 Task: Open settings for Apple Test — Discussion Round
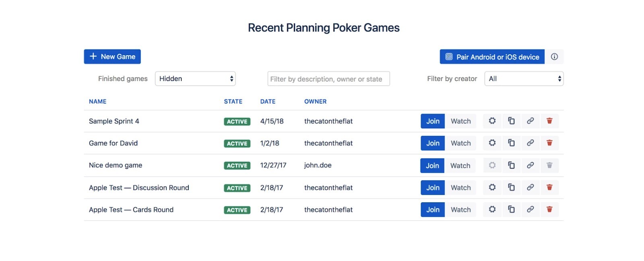point(492,187)
